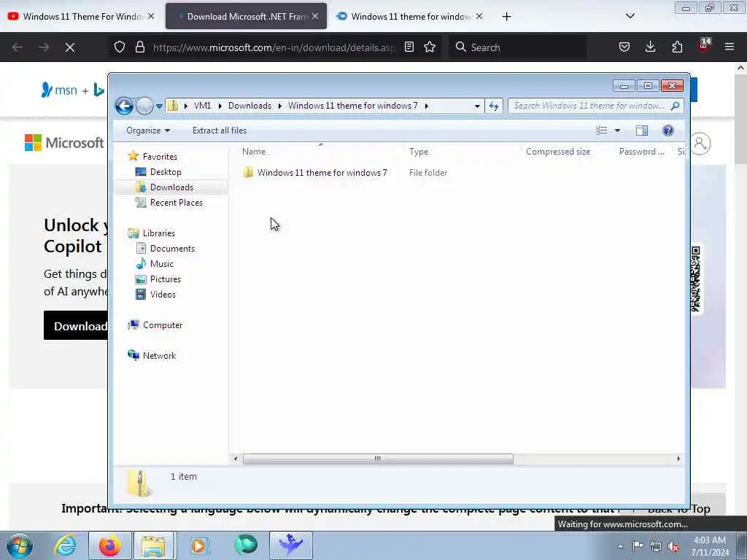Sort by Compressed size column

click(x=558, y=152)
